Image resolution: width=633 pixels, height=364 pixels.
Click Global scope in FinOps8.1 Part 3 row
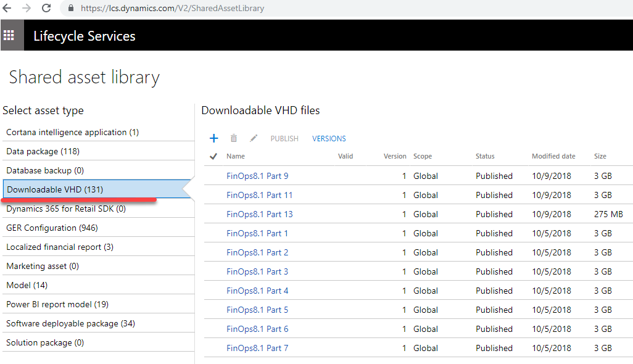point(426,271)
